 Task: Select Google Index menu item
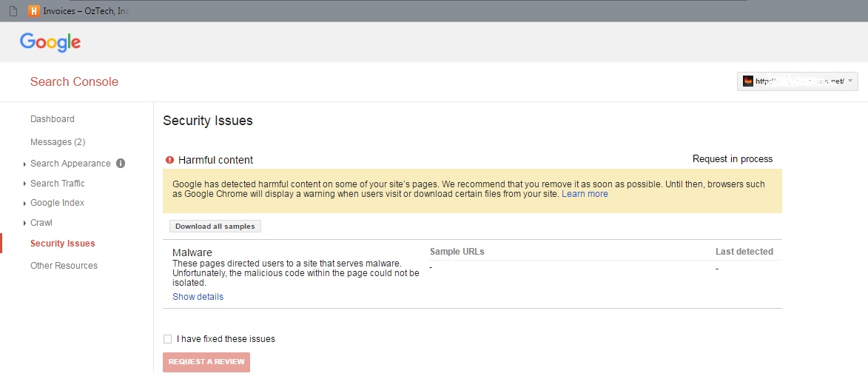pos(58,203)
